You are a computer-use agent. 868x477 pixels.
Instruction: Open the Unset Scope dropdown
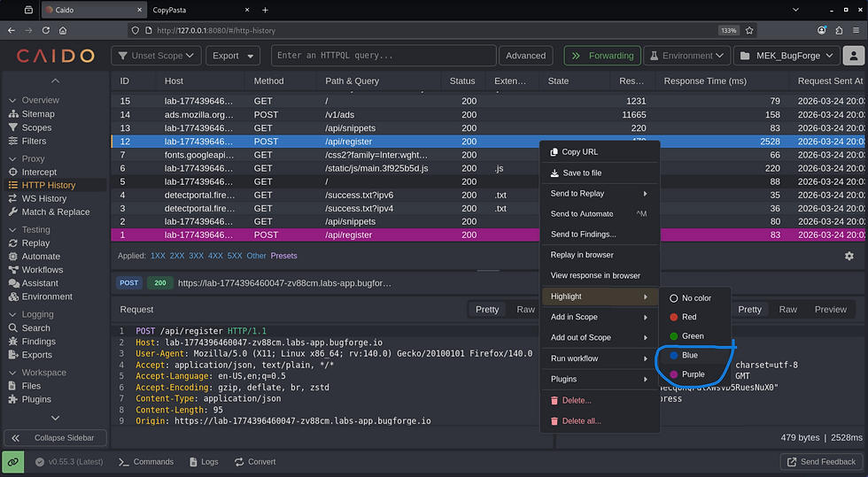(x=155, y=56)
